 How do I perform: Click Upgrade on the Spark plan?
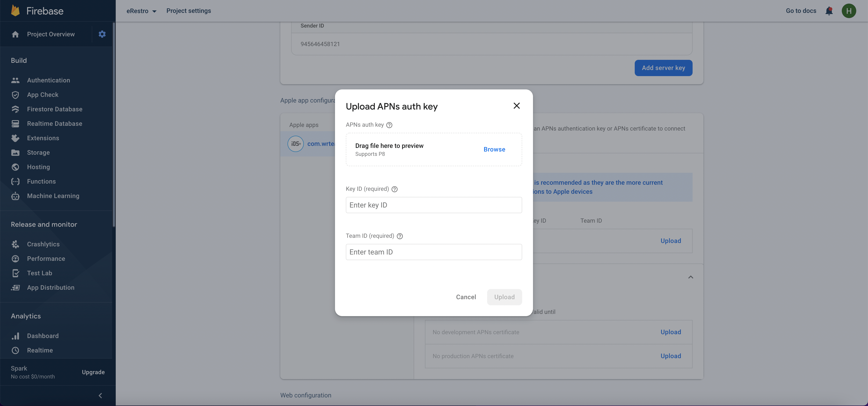[x=93, y=372]
